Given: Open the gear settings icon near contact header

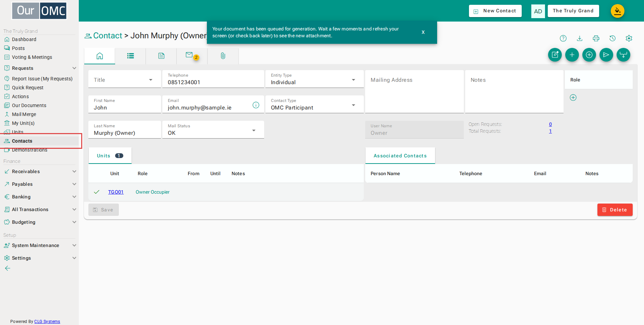Looking at the screenshot, I should 629,38.
